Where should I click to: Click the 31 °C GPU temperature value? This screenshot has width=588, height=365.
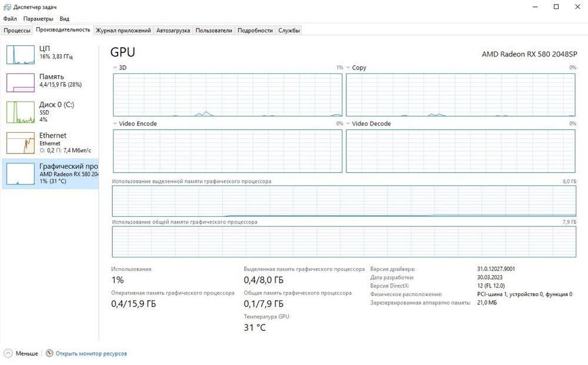pyautogui.click(x=255, y=327)
